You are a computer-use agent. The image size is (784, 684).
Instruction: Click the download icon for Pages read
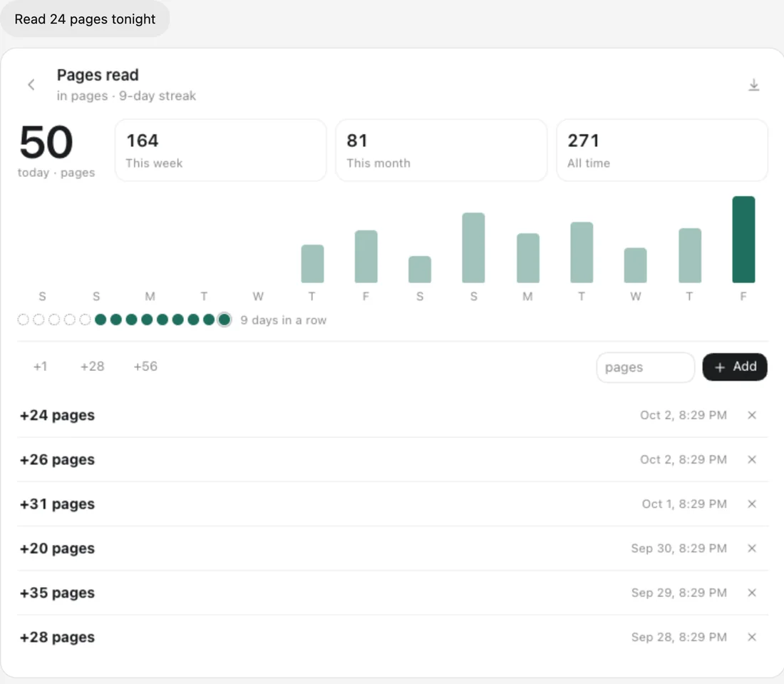pyautogui.click(x=753, y=85)
